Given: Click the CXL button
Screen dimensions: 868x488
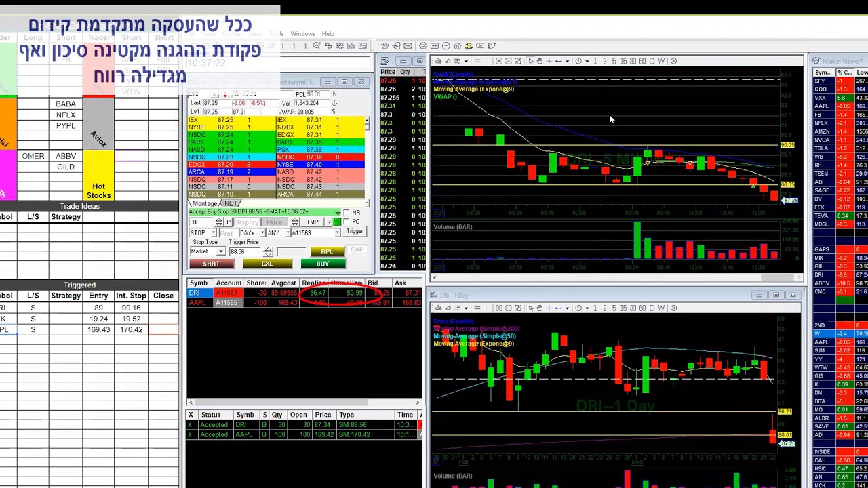Looking at the screenshot, I should [x=267, y=264].
